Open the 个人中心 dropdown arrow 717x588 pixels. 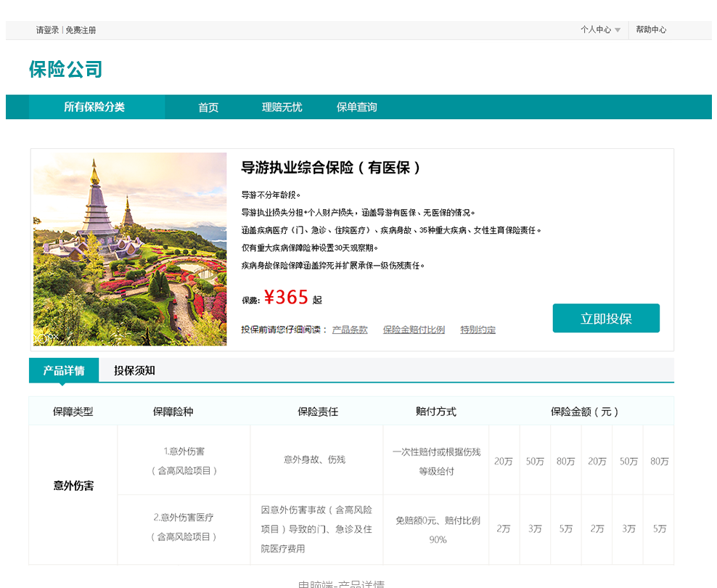[618, 30]
